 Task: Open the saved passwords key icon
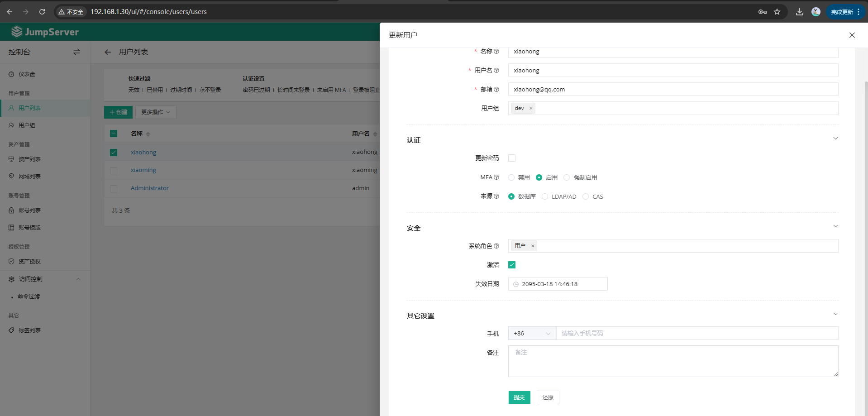(x=763, y=12)
